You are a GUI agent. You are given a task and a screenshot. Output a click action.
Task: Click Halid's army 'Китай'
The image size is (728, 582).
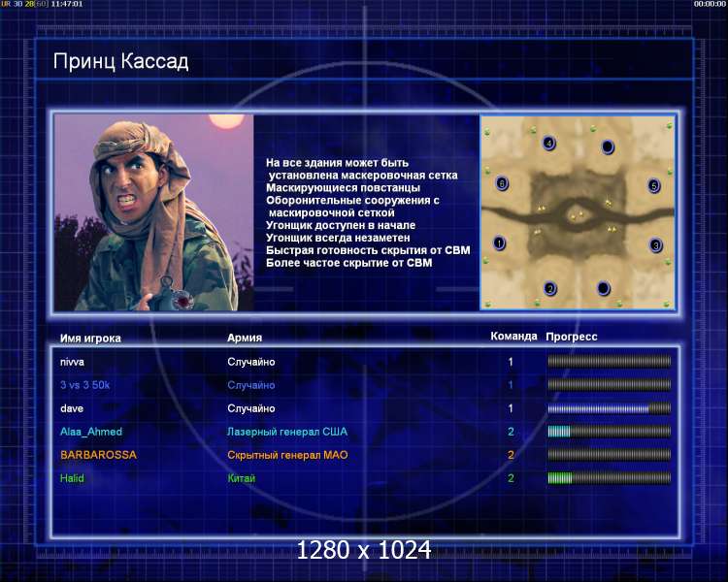(242, 478)
